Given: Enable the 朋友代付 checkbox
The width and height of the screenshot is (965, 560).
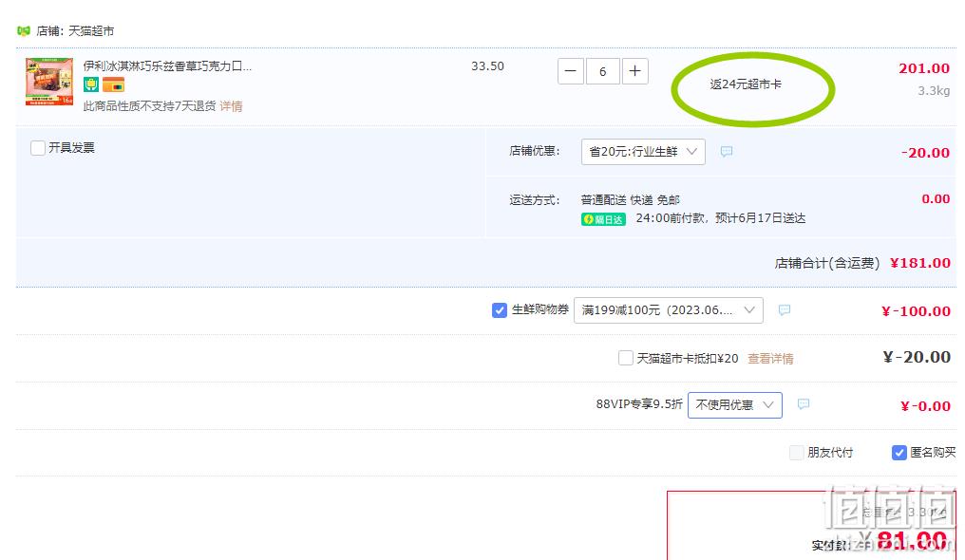Looking at the screenshot, I should (796, 453).
